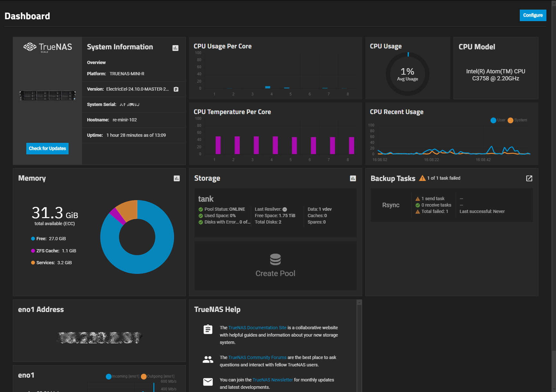556x392 pixels.
Task: Click the documentation clipboard icon in TrueNAS Help
Action: point(208,329)
